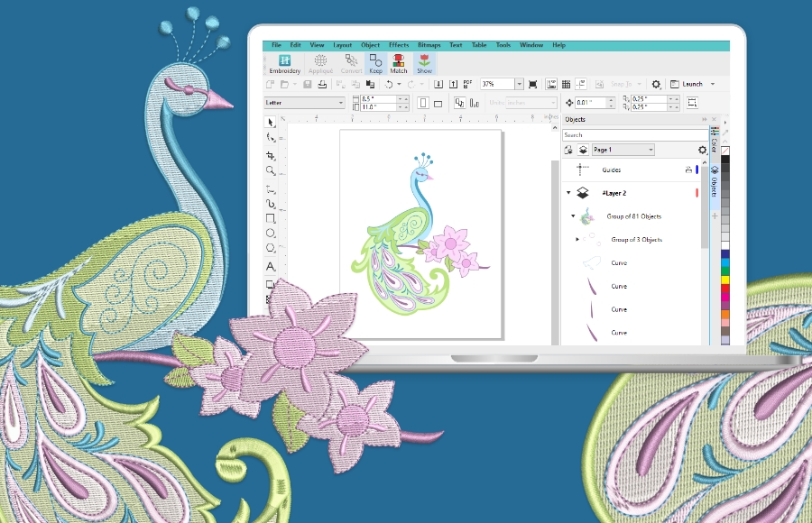Open the Bitmaps menu
This screenshot has height=523, width=812.
(x=428, y=45)
